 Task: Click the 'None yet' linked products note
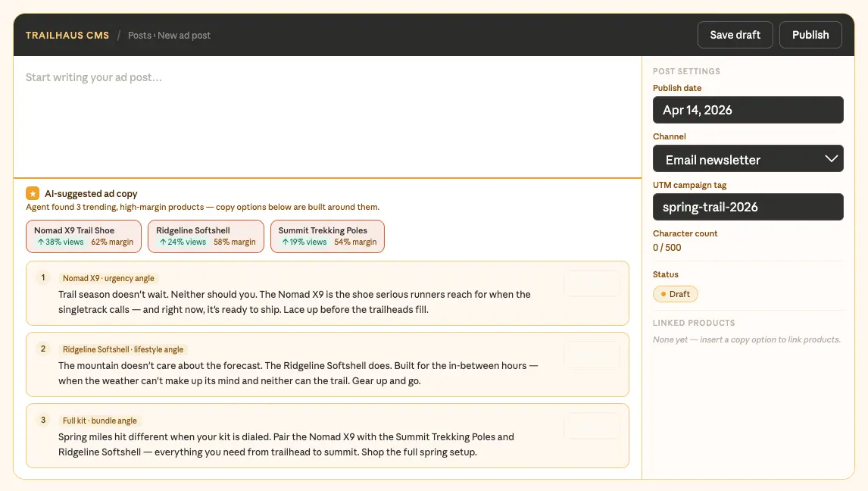pos(746,339)
